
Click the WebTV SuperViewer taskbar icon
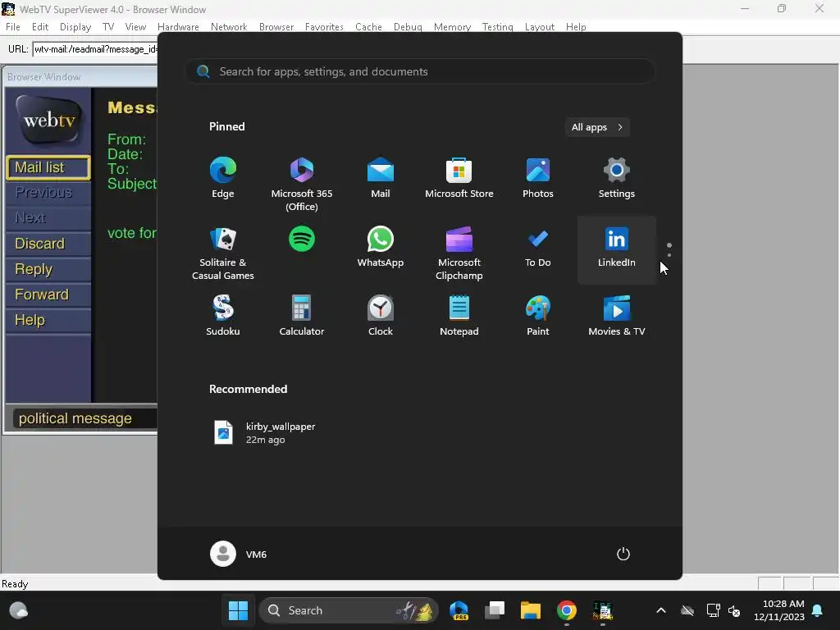point(603,610)
